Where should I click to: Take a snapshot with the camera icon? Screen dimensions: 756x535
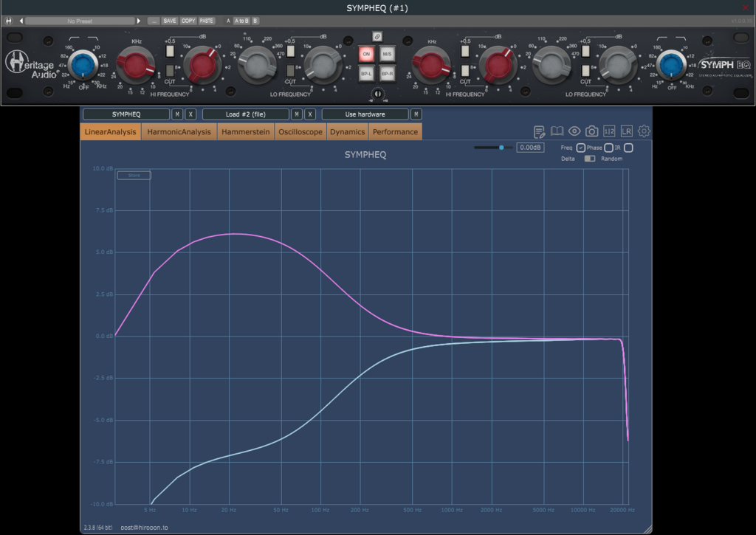click(591, 131)
